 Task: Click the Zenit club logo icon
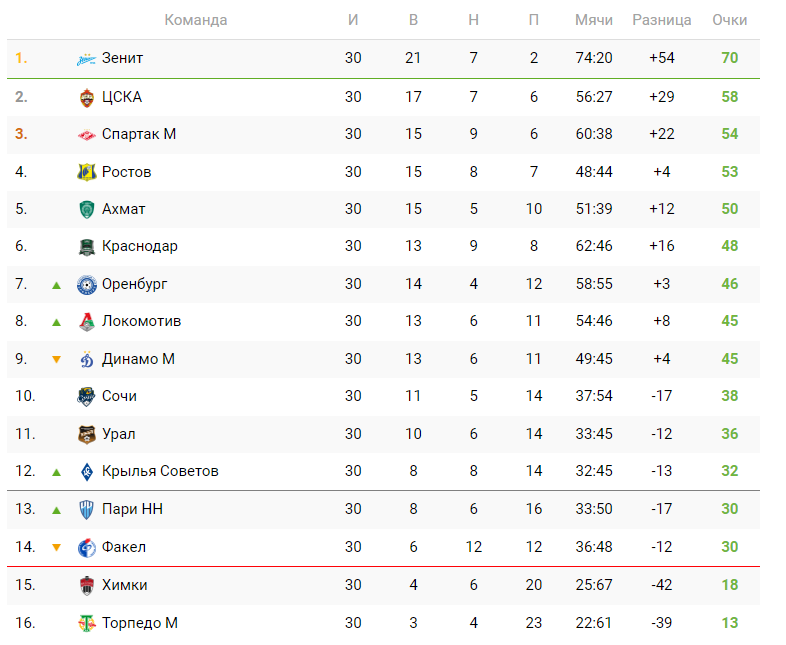click(87, 59)
